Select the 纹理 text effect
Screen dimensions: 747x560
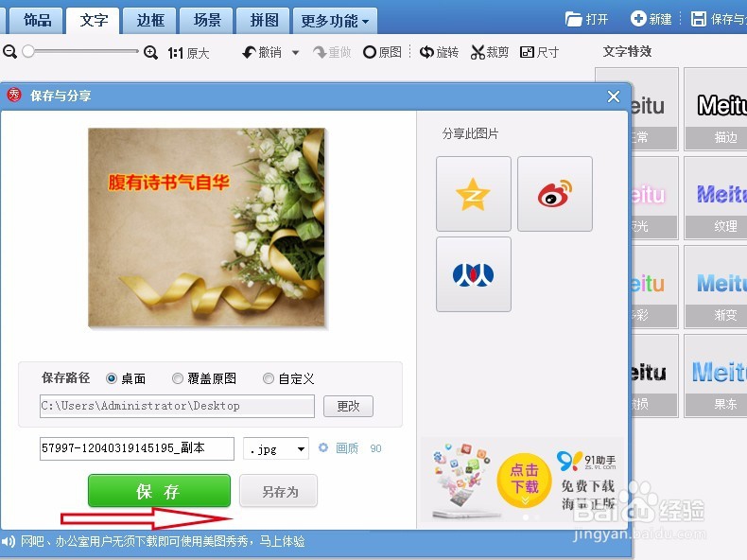pos(717,199)
